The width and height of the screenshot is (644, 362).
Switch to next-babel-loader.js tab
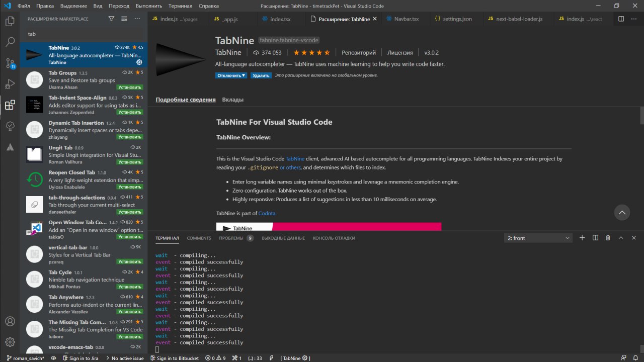(518, 19)
